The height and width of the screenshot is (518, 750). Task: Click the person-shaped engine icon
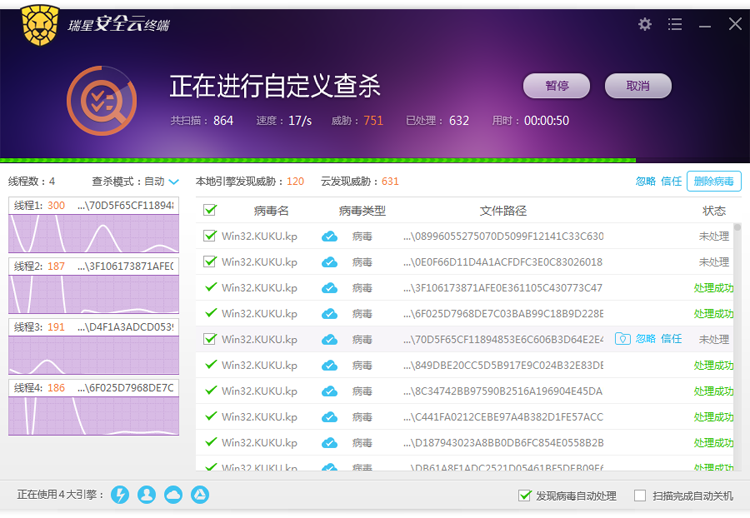pos(147,495)
